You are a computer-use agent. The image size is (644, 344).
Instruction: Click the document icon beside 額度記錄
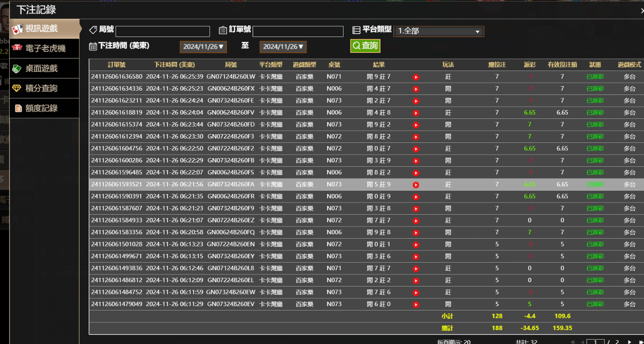click(18, 108)
